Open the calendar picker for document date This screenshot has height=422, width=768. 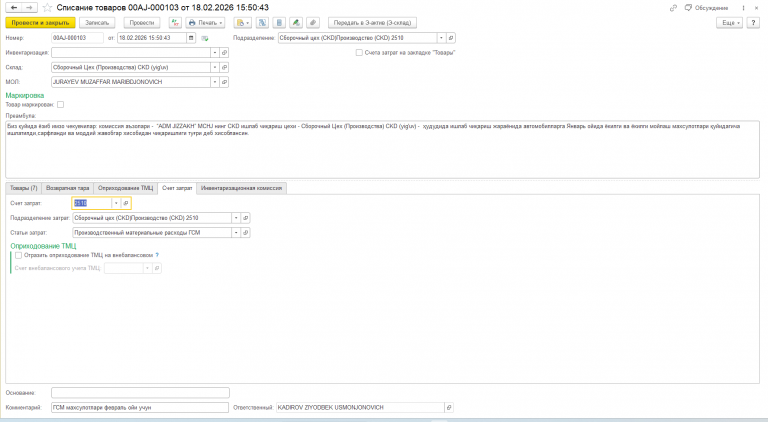tap(191, 38)
